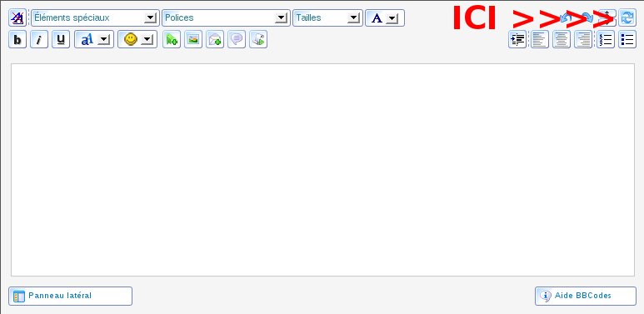Click the Panneau latéral button
This screenshot has width=644, height=314.
click(70, 296)
